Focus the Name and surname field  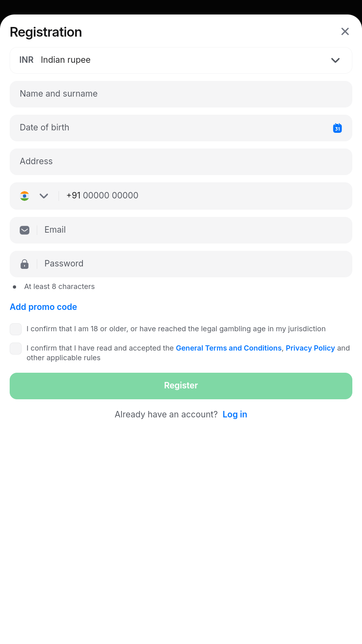pos(181,94)
